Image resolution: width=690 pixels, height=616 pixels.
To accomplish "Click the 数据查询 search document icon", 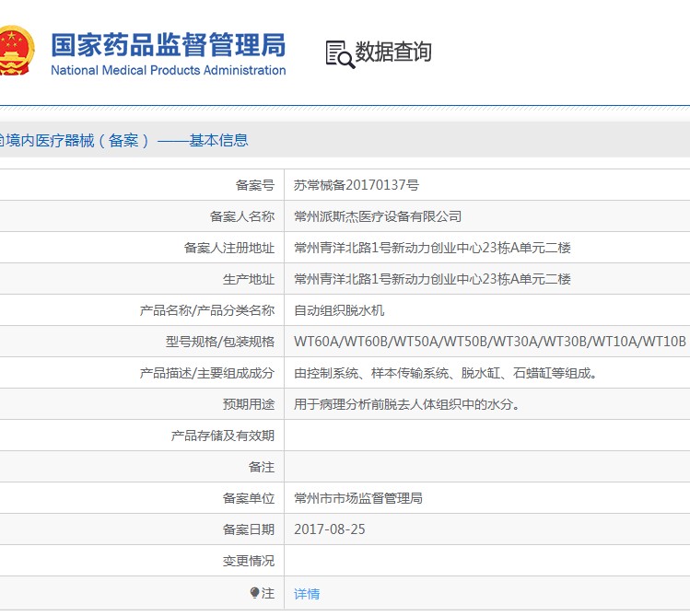I will point(340,54).
